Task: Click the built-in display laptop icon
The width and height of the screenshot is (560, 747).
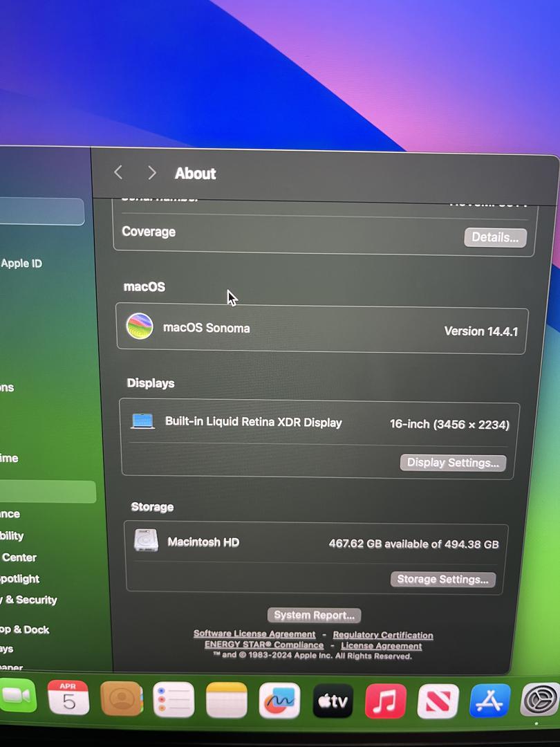Action: click(x=142, y=421)
